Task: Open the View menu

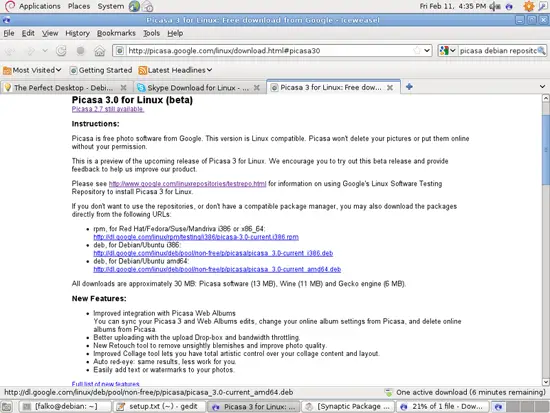Action: (x=50, y=33)
